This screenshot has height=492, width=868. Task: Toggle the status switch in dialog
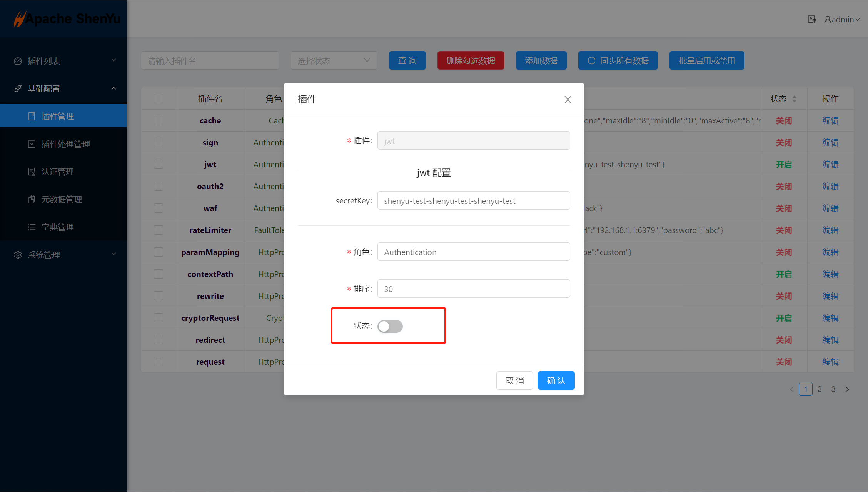pyautogui.click(x=390, y=326)
